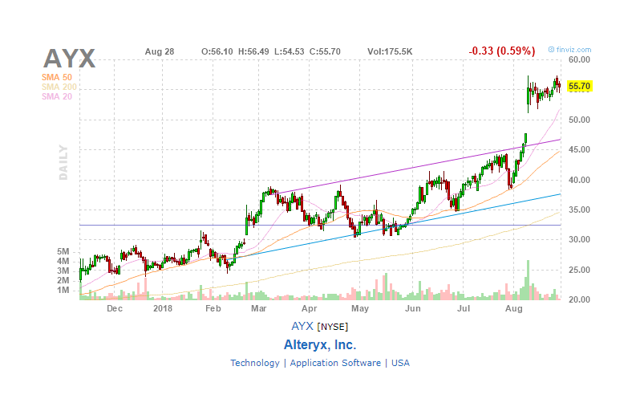Click the SMA 200 legend label

(x=59, y=87)
